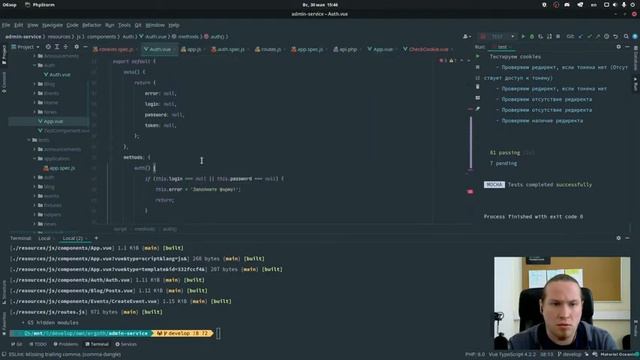The image size is (640, 360).
Task: Click editor vertical scrollbar thumb
Action: click(471, 143)
